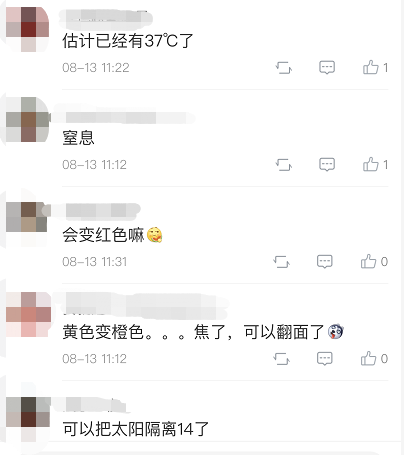Open avatar of 窒息 commenter
This screenshot has width=404, height=455.
[x=28, y=119]
